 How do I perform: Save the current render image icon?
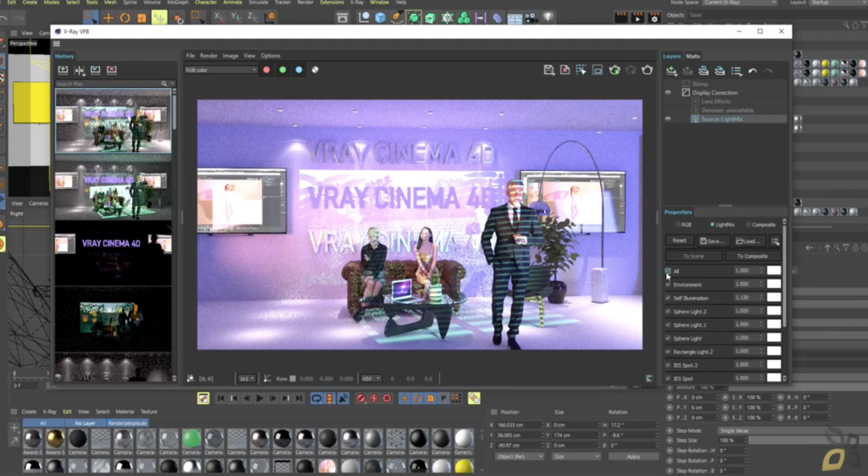click(x=548, y=70)
